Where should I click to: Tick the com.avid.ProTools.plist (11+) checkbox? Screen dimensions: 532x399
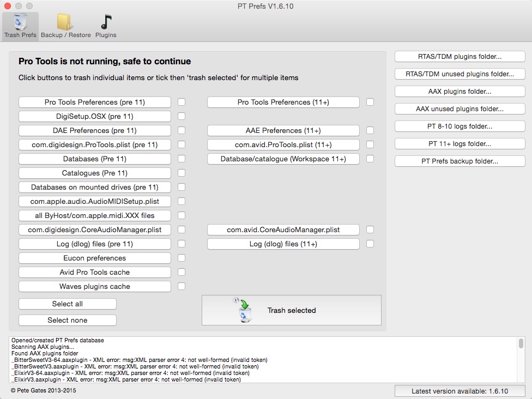(370, 144)
